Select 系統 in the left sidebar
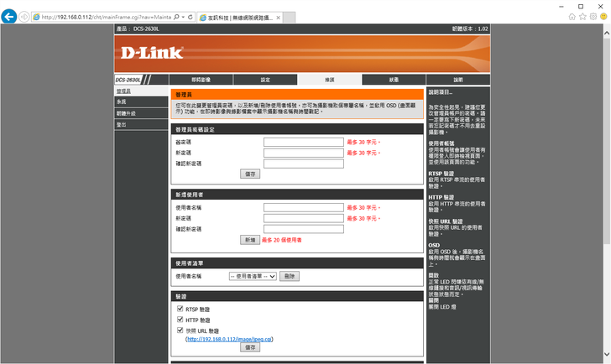This screenshot has width=611, height=364. tap(122, 101)
